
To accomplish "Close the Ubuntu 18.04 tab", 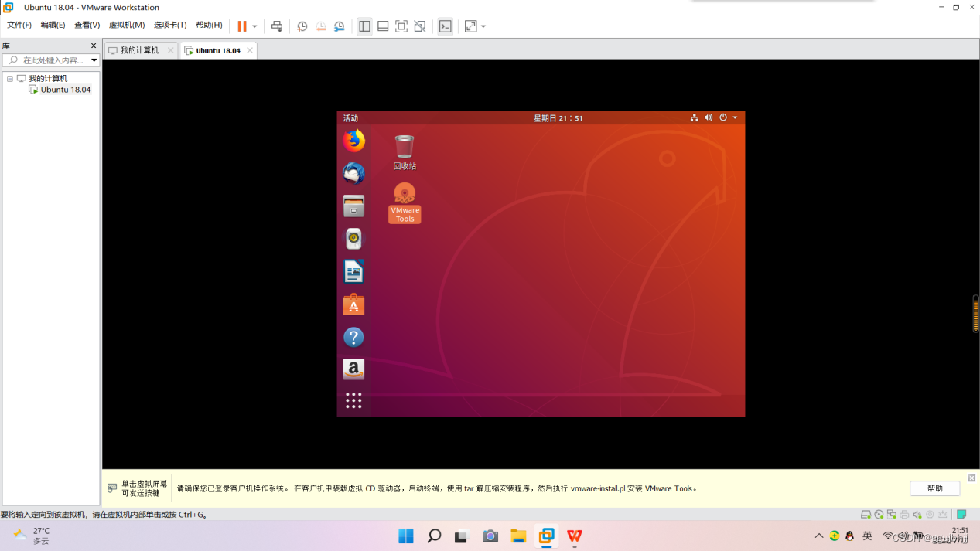I will (x=250, y=50).
